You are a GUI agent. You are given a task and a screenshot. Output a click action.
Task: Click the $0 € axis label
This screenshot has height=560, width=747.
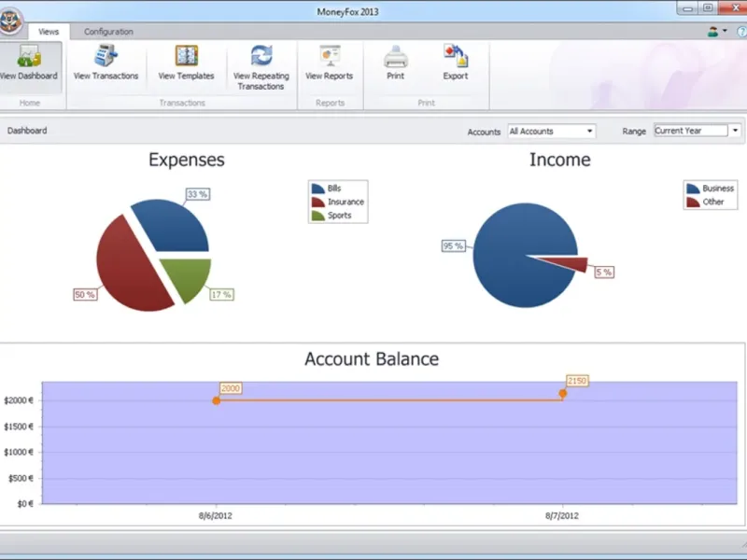(25, 503)
